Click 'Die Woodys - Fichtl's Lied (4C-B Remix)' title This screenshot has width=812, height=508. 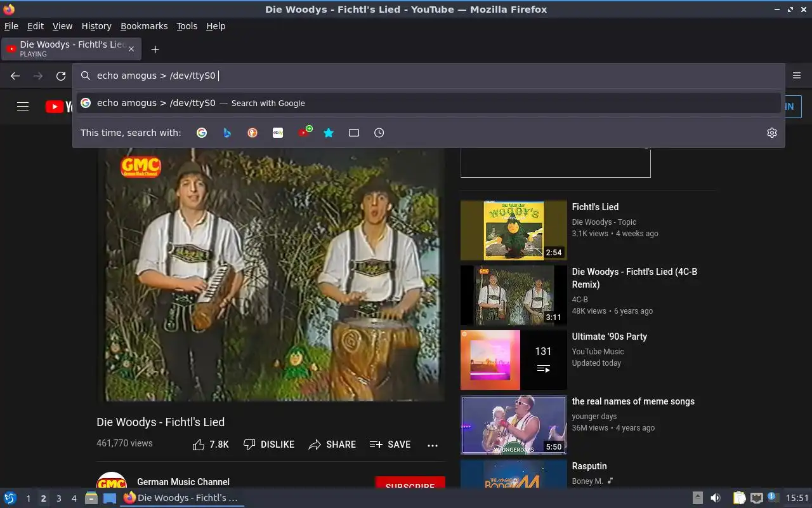coord(634,278)
